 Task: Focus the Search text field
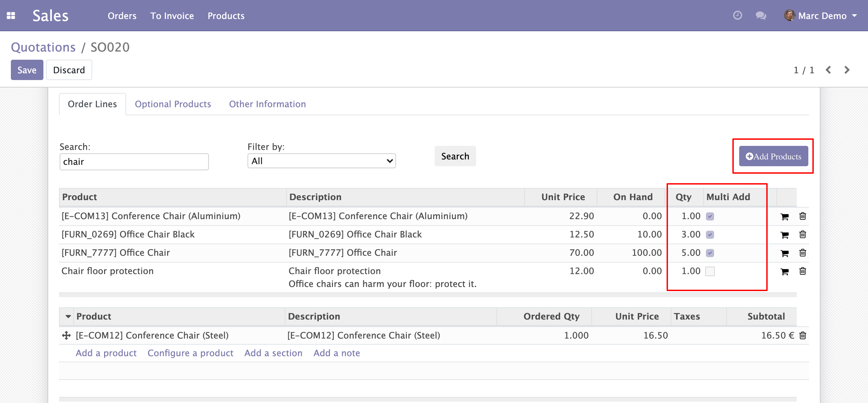click(x=134, y=162)
